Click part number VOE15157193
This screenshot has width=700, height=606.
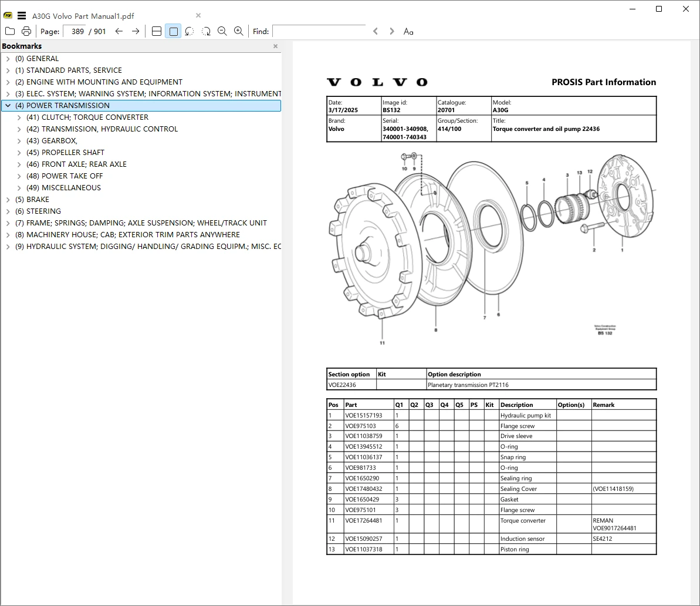[363, 415]
